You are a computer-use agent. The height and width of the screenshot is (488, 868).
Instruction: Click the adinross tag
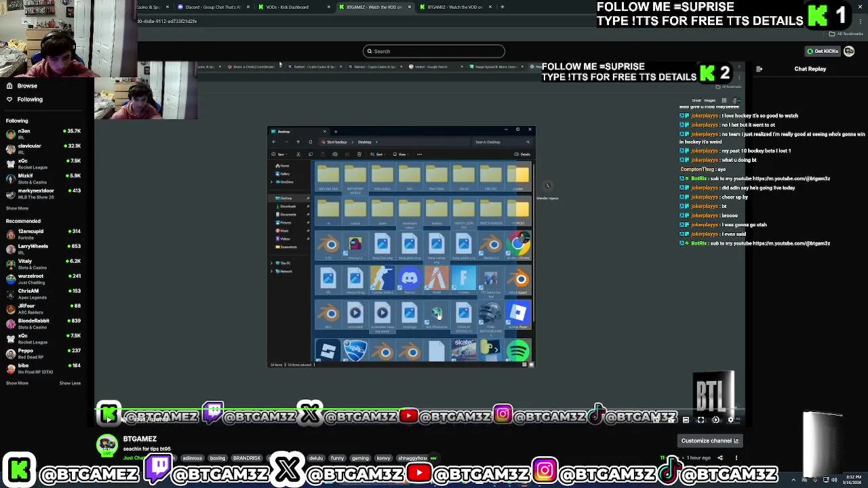(193, 458)
